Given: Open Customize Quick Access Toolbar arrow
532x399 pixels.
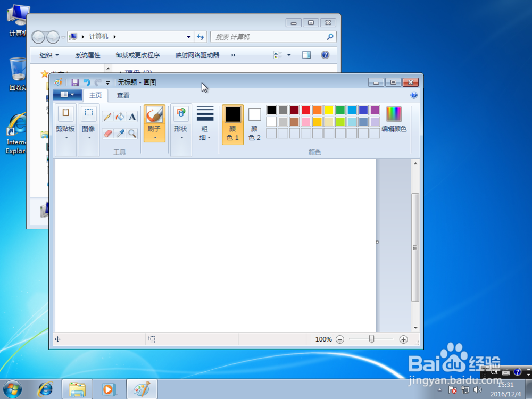Looking at the screenshot, I should (107, 82).
